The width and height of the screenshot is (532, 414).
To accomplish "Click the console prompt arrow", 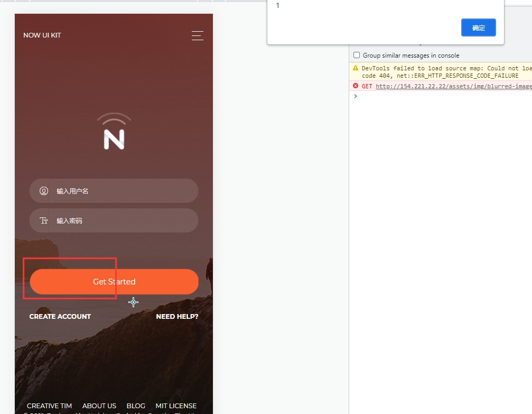I will pyautogui.click(x=356, y=96).
